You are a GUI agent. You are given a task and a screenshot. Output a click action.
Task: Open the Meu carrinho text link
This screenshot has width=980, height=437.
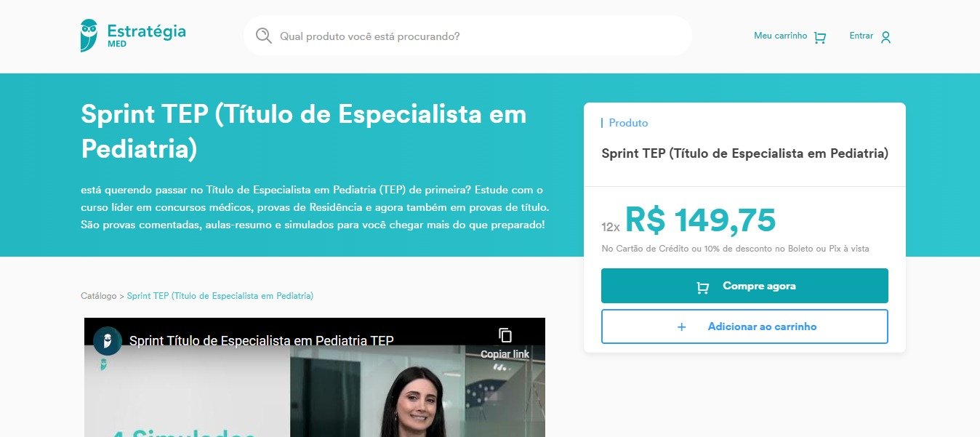click(780, 36)
